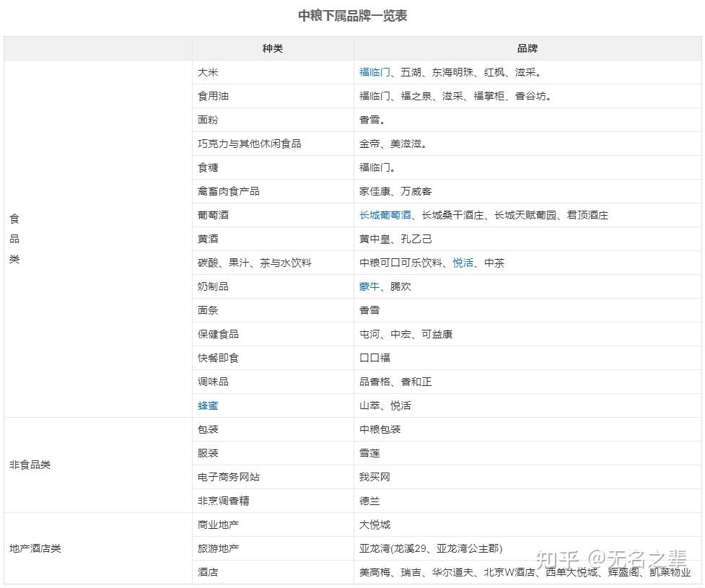Click the 我买网 brand cell
Screen dimensions: 705x588
(x=528, y=478)
